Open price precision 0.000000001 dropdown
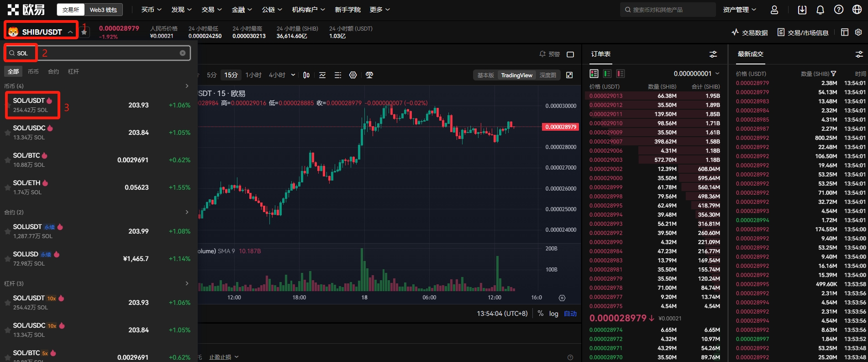This screenshot has width=868, height=362. coord(697,74)
